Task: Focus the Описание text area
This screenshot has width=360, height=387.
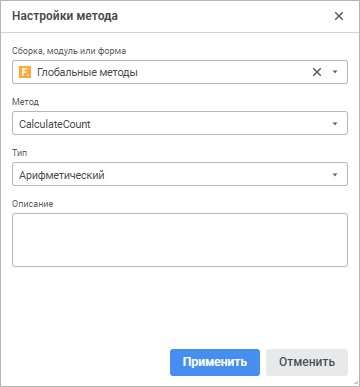Action: (x=180, y=240)
